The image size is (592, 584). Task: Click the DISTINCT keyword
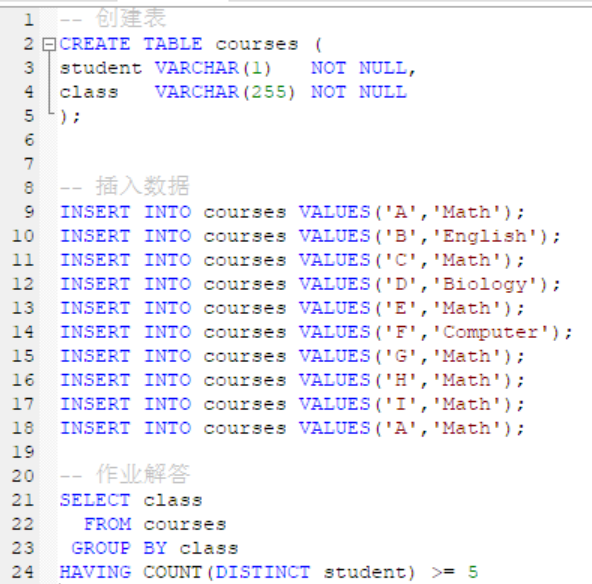[x=263, y=572]
